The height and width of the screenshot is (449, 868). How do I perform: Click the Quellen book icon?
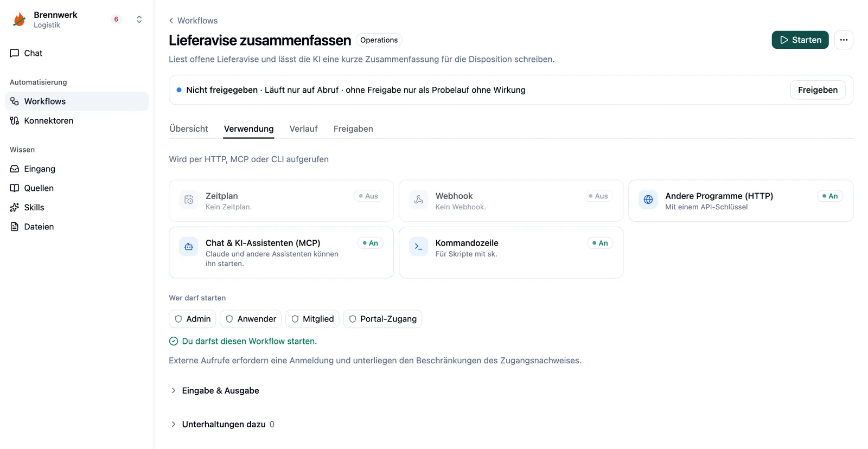15,188
